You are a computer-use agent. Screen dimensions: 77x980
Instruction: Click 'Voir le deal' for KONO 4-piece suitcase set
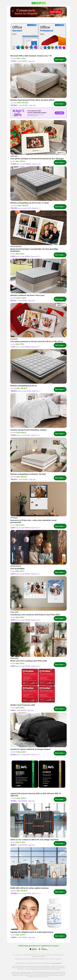pos(60,892)
